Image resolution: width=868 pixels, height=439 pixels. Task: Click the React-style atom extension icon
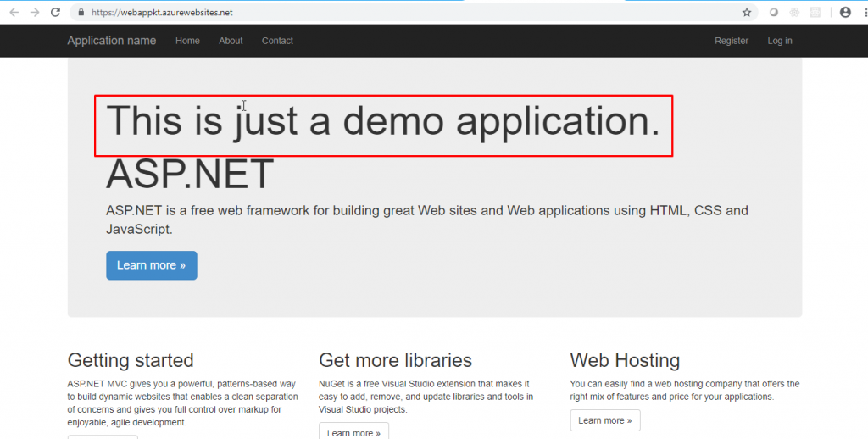tap(794, 12)
